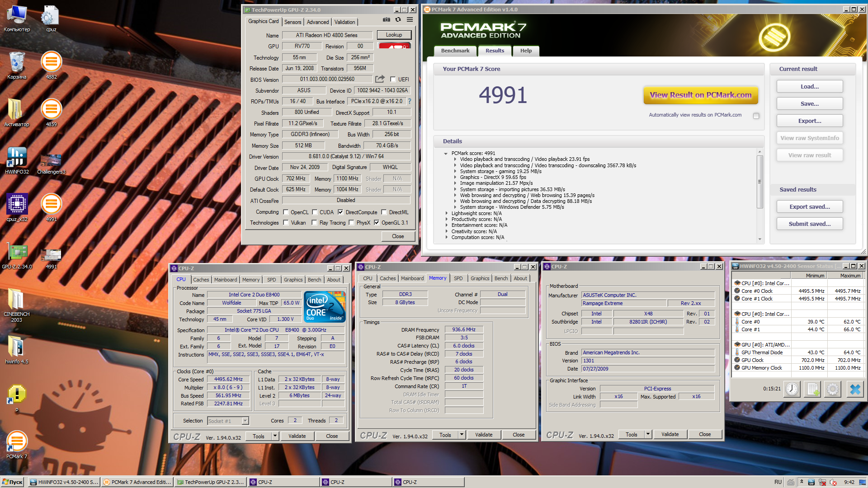
Task: Click the Bus Interface question mark in GPU-Z
Action: 410,101
